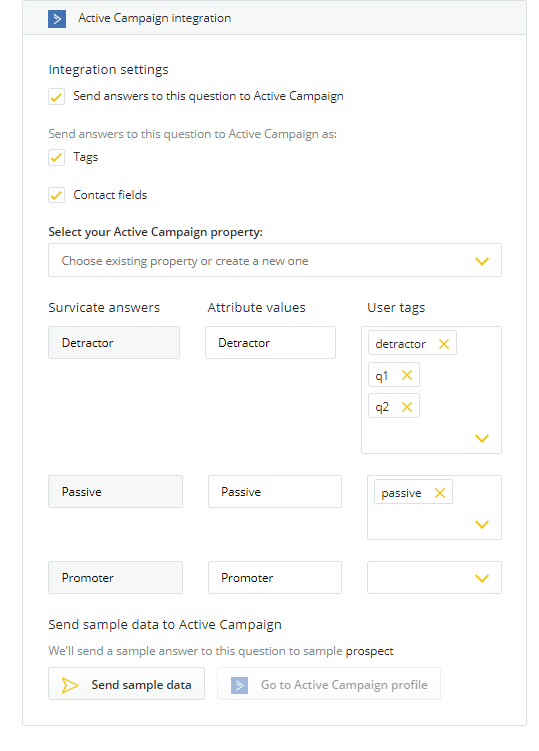539x751 pixels.
Task: Click the Promoter attribute value field
Action: coord(275,578)
